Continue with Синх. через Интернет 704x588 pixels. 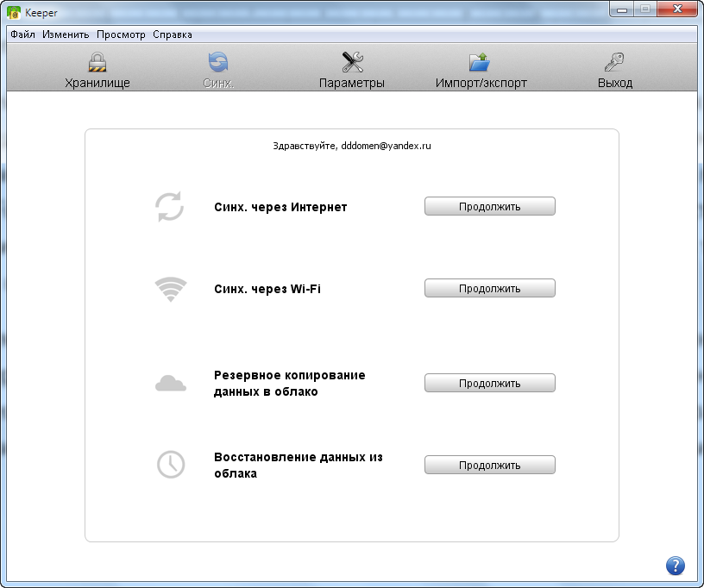pos(490,206)
